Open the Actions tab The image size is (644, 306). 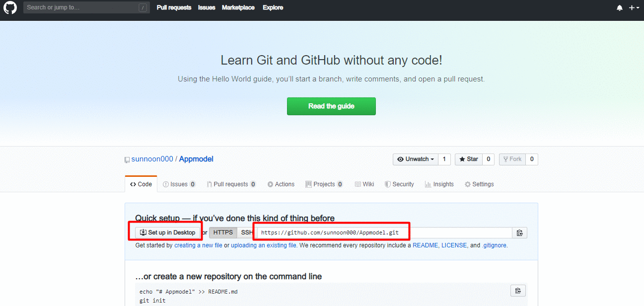281,184
